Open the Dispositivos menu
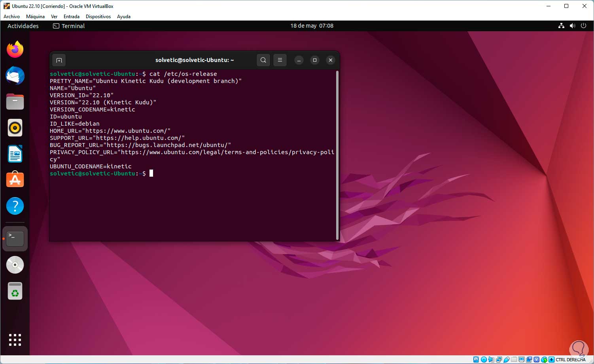Image resolution: width=594 pixels, height=364 pixels. coord(98,17)
